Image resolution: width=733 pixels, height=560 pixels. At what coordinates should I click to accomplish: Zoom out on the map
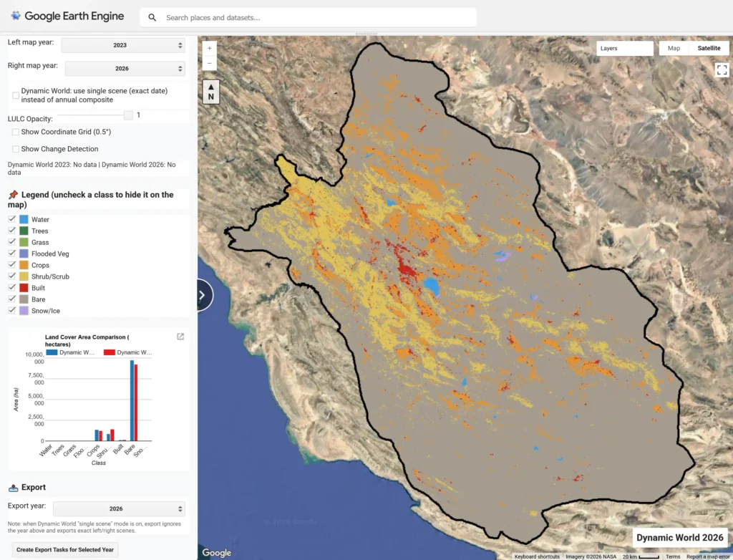point(210,63)
